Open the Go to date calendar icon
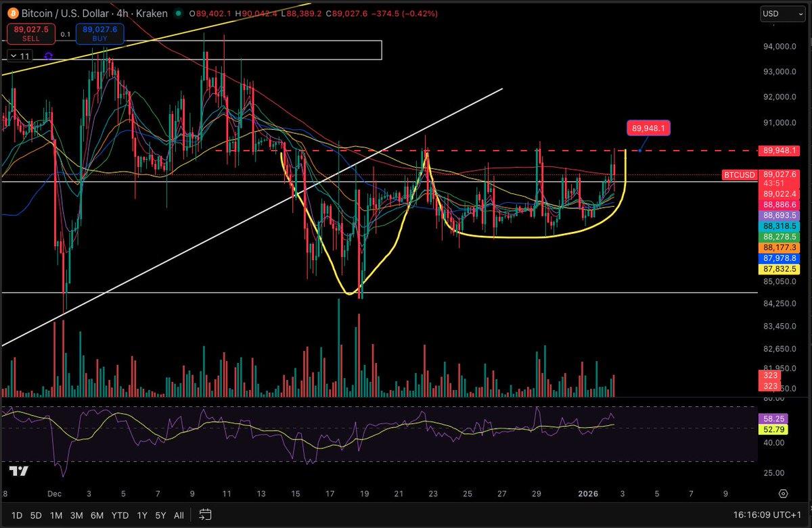This screenshot has height=528, width=812. (x=206, y=515)
